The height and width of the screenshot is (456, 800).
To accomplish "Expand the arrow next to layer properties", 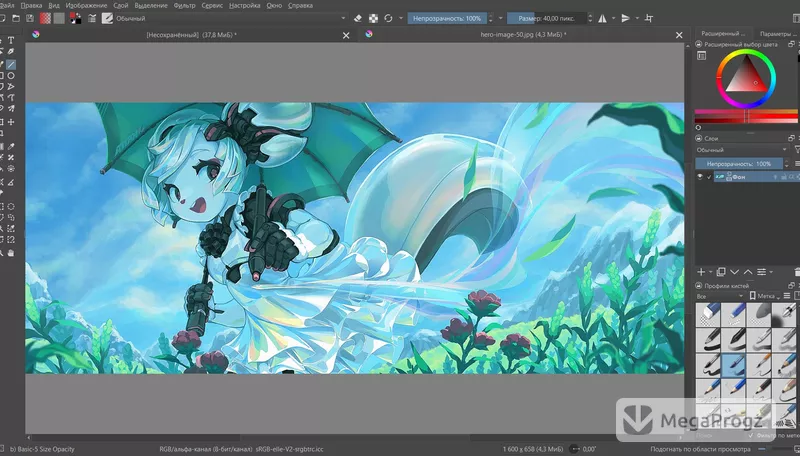I will (770, 272).
